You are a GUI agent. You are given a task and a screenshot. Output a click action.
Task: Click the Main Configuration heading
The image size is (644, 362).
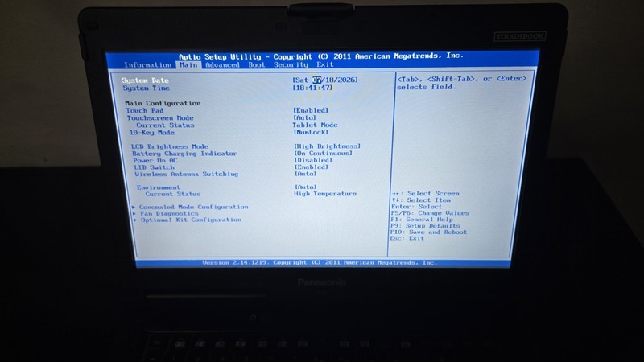click(x=163, y=104)
